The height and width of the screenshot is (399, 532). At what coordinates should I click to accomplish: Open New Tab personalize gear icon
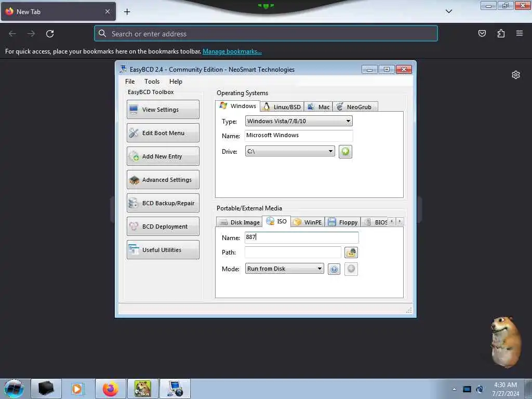coord(516,75)
